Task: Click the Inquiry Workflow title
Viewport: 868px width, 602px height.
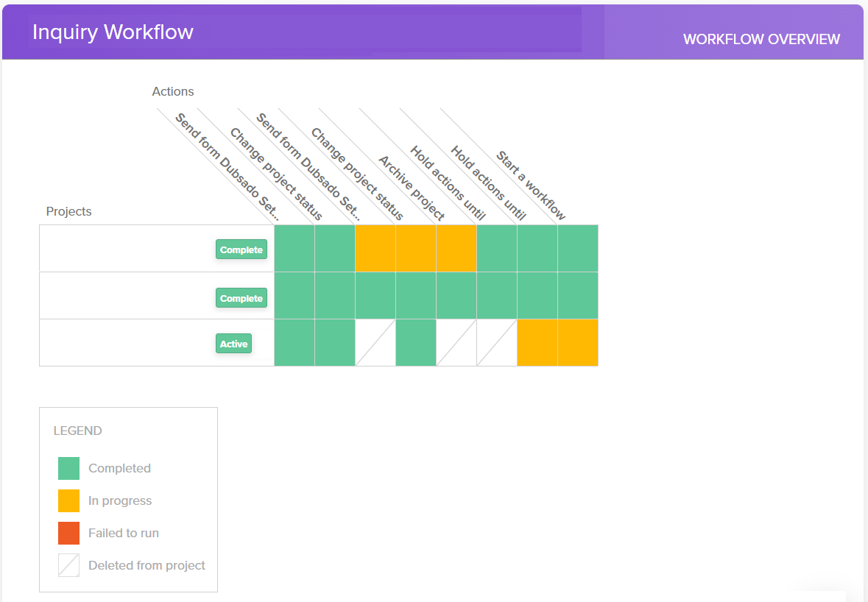Action: click(113, 32)
